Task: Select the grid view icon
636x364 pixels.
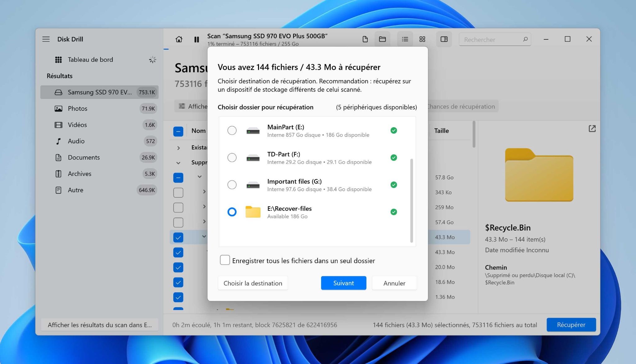Action: [421, 39]
